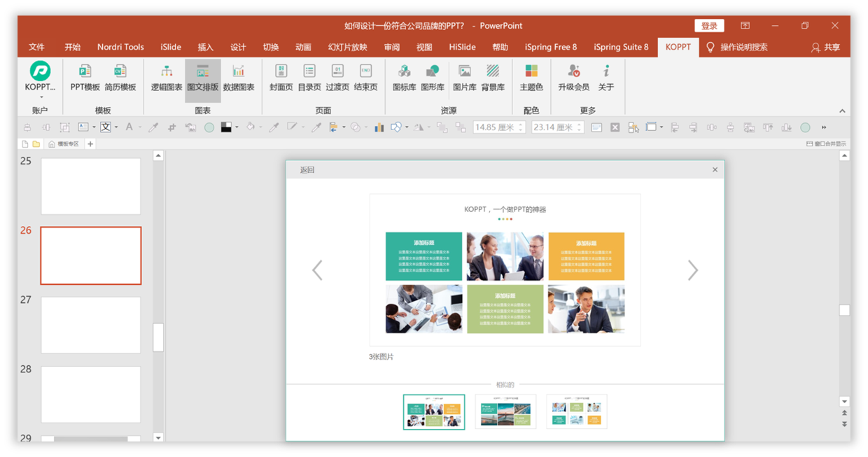Select second similar layout thumbnail with landscape photos
This screenshot has width=868, height=457.
pos(505,412)
